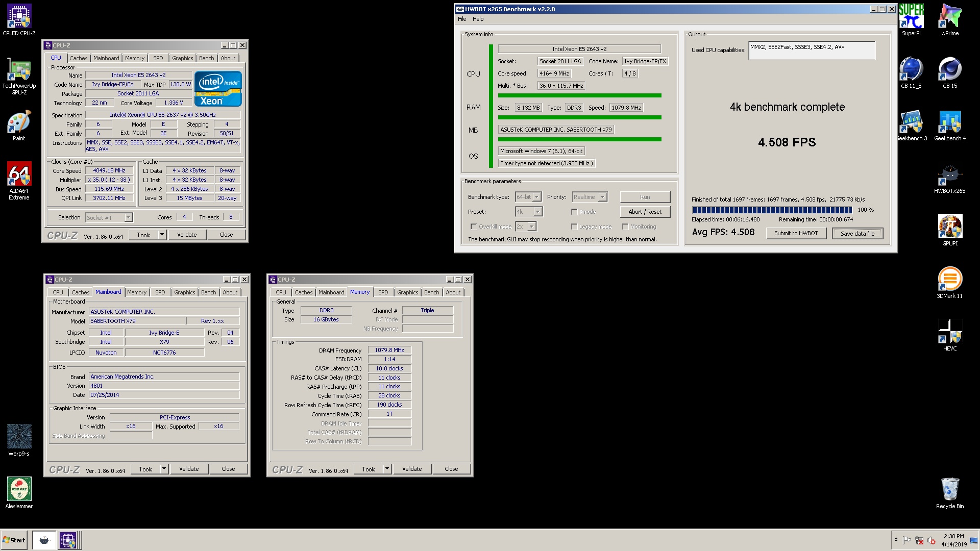This screenshot has width=980, height=551.
Task: Click Submit to HWBOT button
Action: pos(796,233)
